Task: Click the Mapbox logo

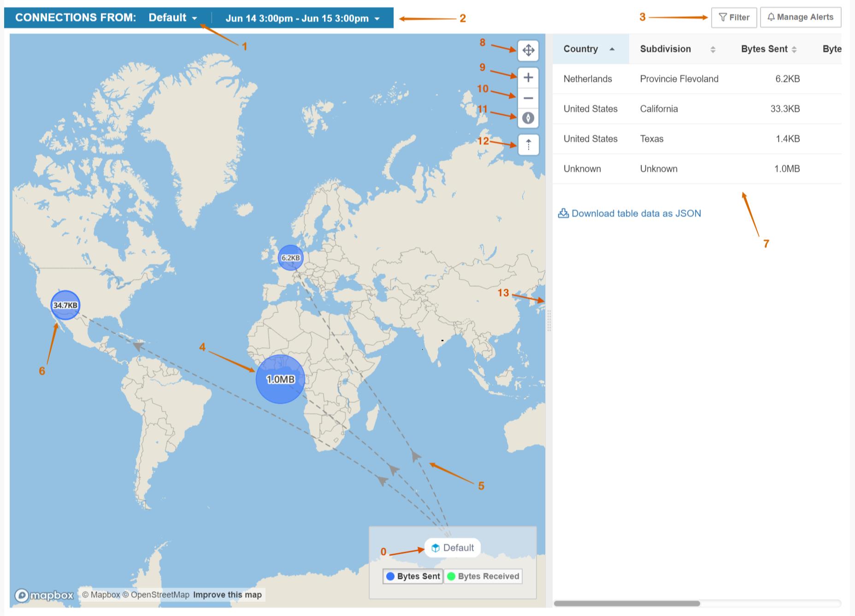Action: (x=44, y=595)
